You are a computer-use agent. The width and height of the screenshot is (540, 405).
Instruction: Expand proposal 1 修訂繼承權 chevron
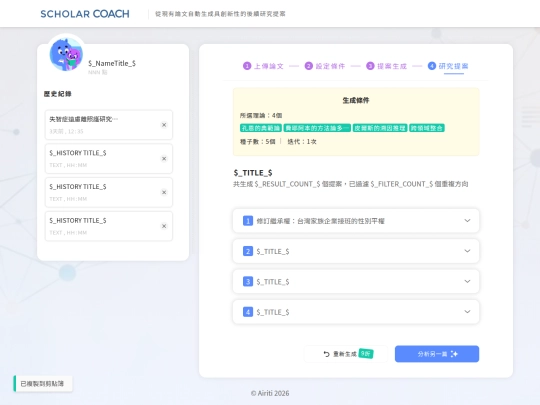[467, 220]
